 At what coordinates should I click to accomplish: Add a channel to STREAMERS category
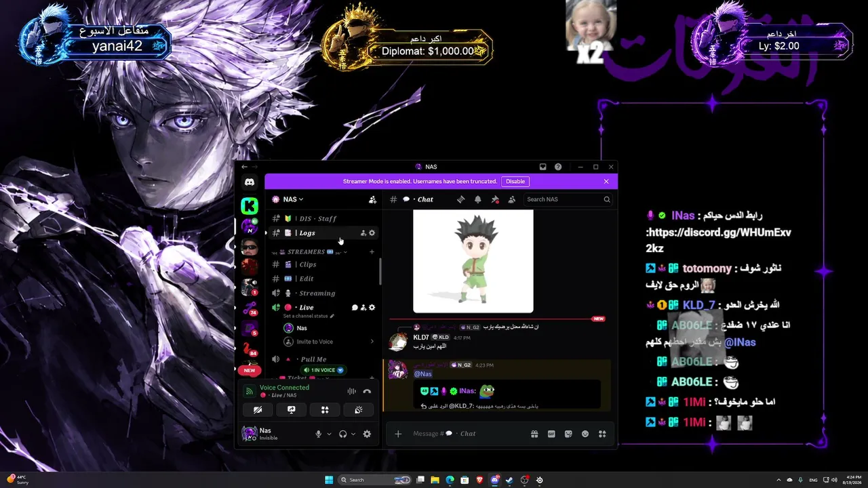(372, 252)
